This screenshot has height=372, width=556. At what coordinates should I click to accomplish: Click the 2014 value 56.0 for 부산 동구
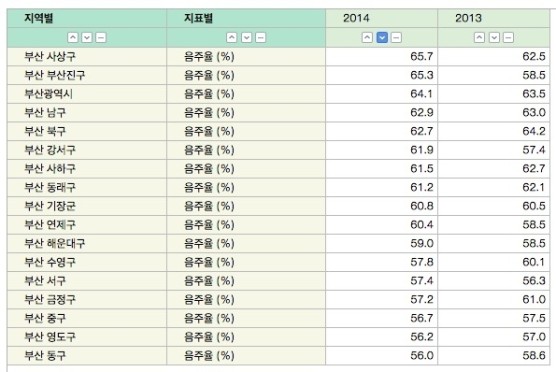point(422,356)
